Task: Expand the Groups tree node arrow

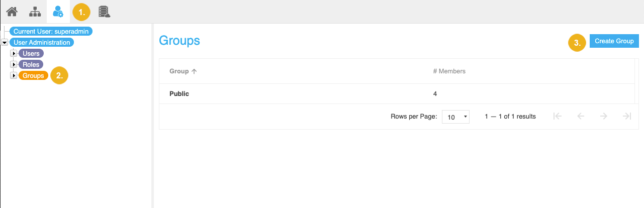Action: [14, 75]
